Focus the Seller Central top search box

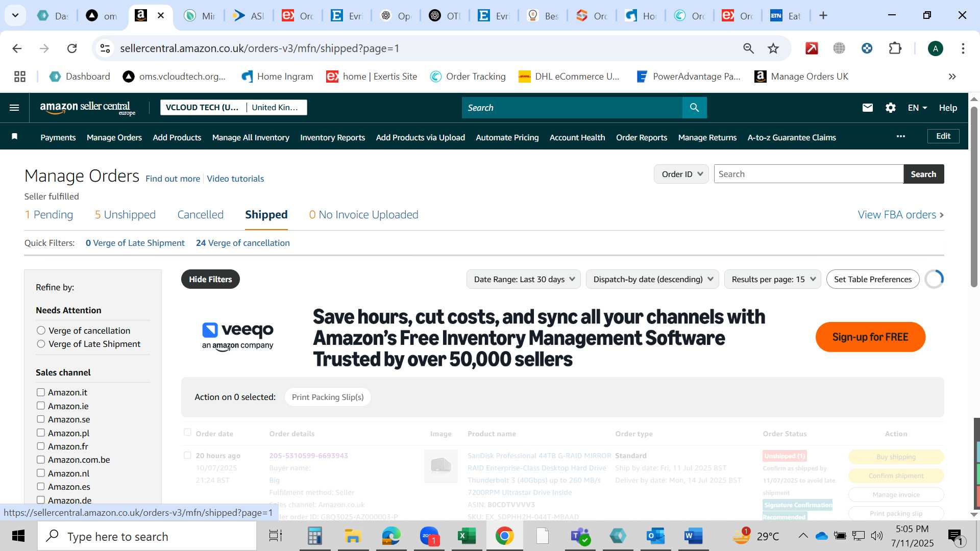click(x=572, y=108)
